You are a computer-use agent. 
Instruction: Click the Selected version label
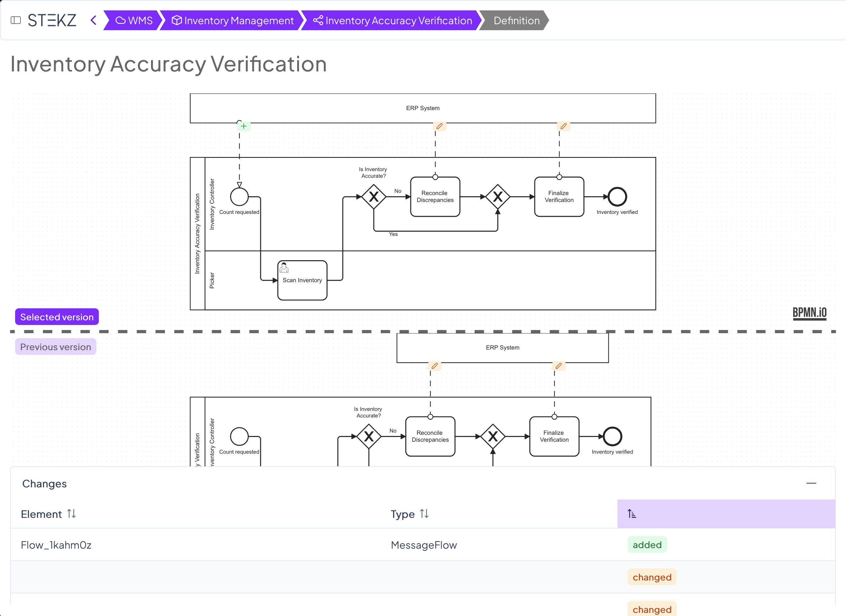[x=57, y=317]
